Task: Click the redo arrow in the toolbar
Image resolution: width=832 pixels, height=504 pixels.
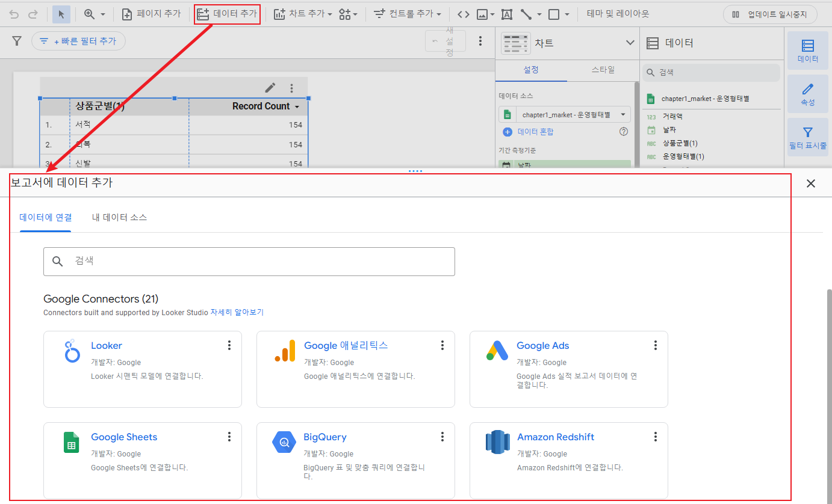Action: [33, 14]
